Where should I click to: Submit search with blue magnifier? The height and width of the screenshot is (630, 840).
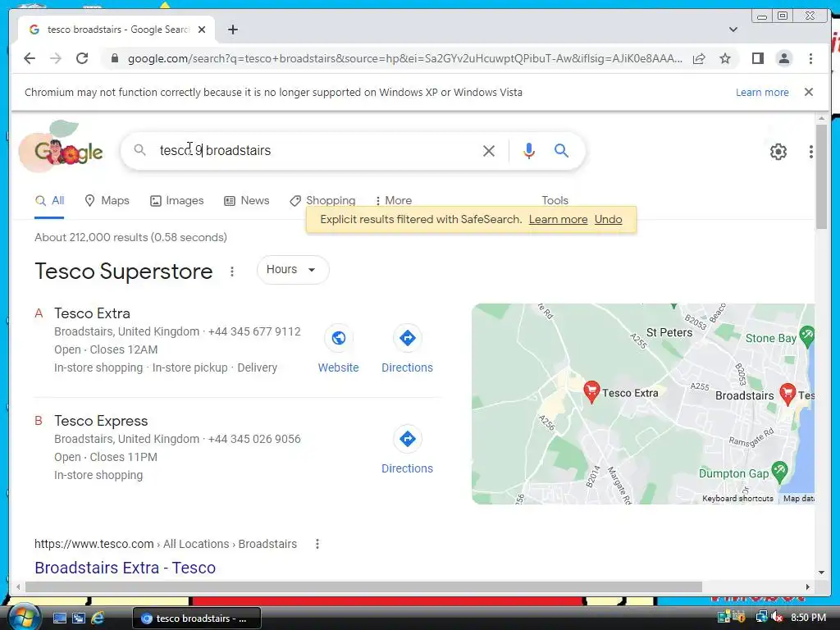tap(561, 151)
